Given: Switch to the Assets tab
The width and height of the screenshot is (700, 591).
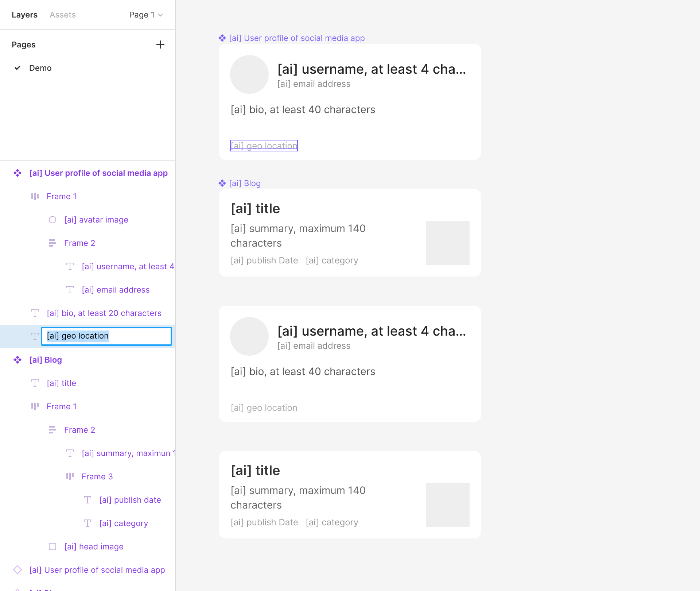Looking at the screenshot, I should coord(63,15).
